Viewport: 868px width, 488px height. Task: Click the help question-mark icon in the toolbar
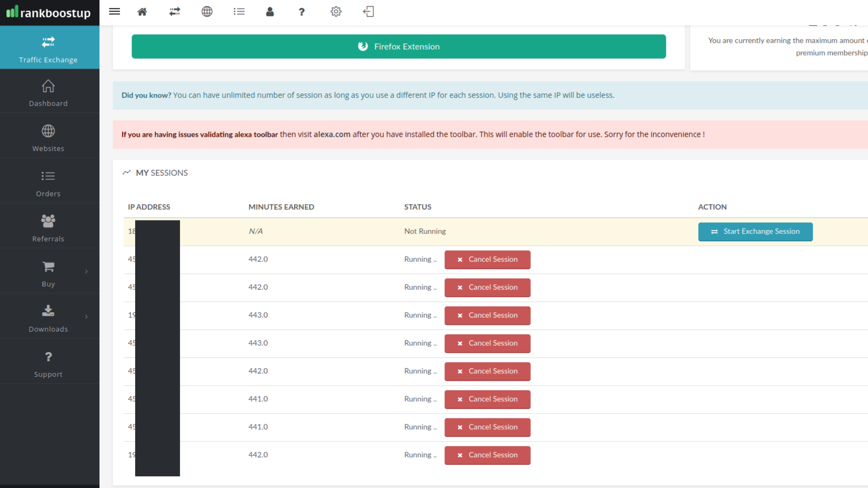tap(302, 12)
